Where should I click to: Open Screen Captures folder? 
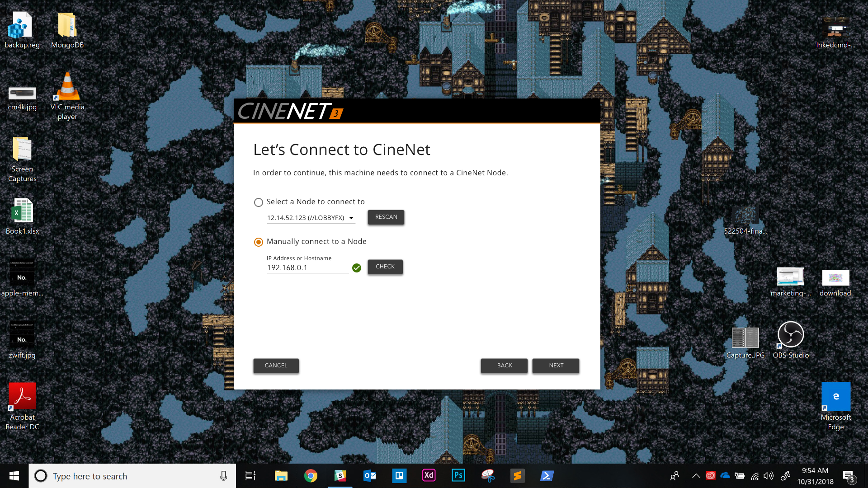point(22,159)
